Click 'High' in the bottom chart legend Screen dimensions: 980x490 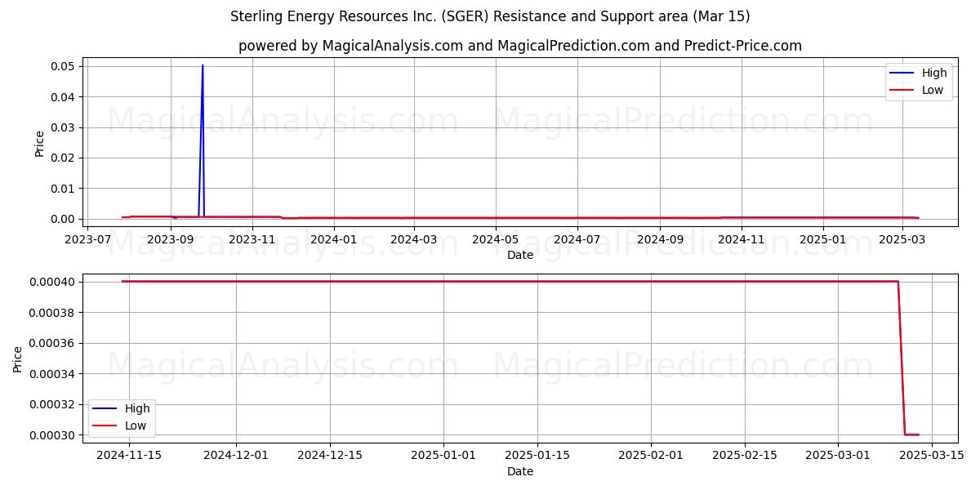click(137, 408)
